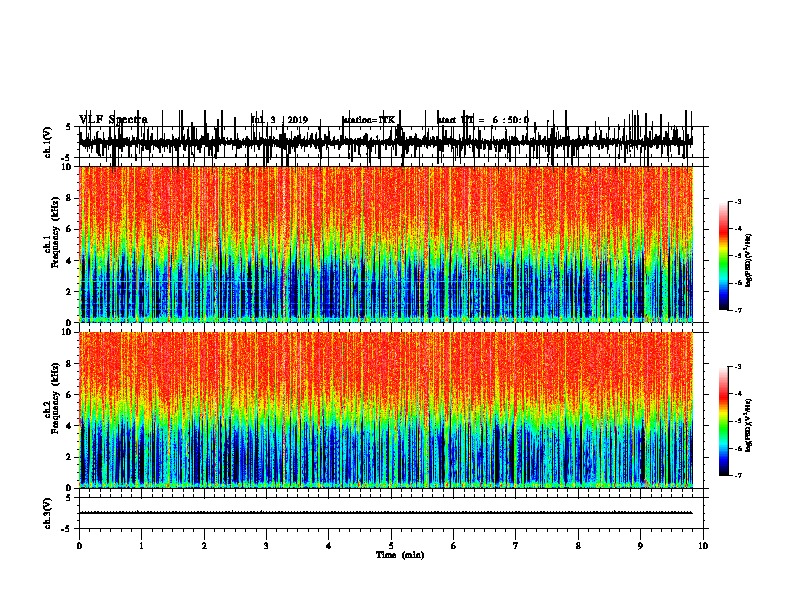
Task: Click the start UT 6:50:0 label
Action: tap(483, 120)
